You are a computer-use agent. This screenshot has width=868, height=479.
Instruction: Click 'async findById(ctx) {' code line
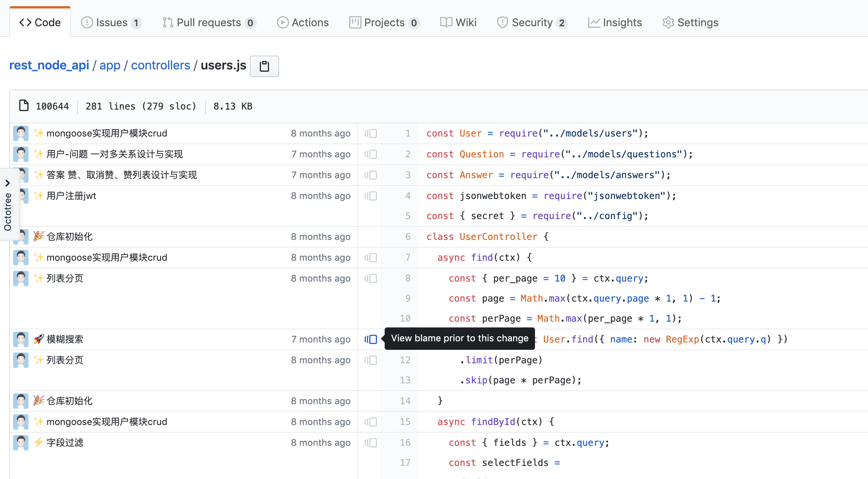[496, 422]
